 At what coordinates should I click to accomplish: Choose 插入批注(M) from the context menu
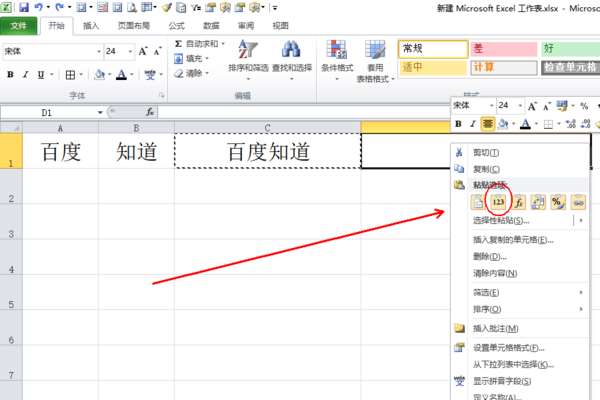point(520,328)
